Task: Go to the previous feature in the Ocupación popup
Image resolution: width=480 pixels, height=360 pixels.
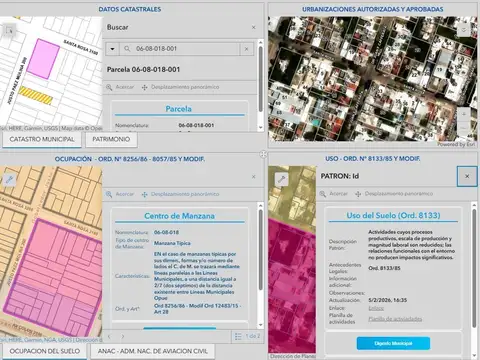Action: [109, 336]
